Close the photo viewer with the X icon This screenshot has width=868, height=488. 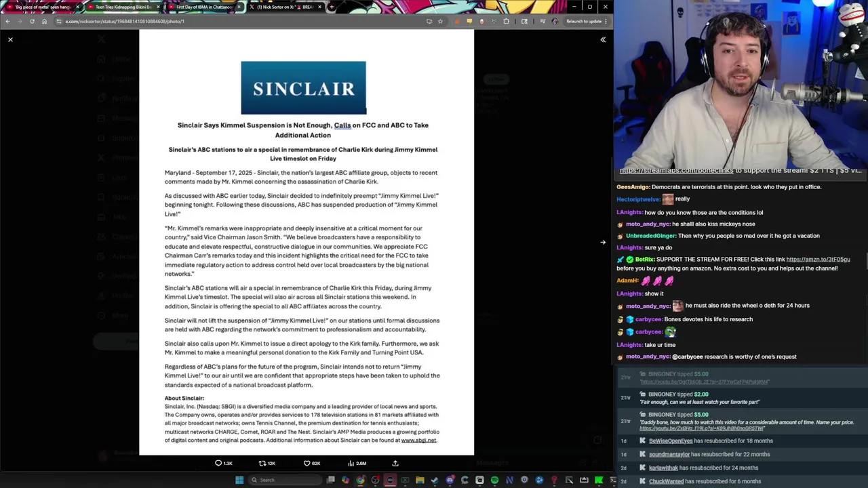[x=10, y=40]
